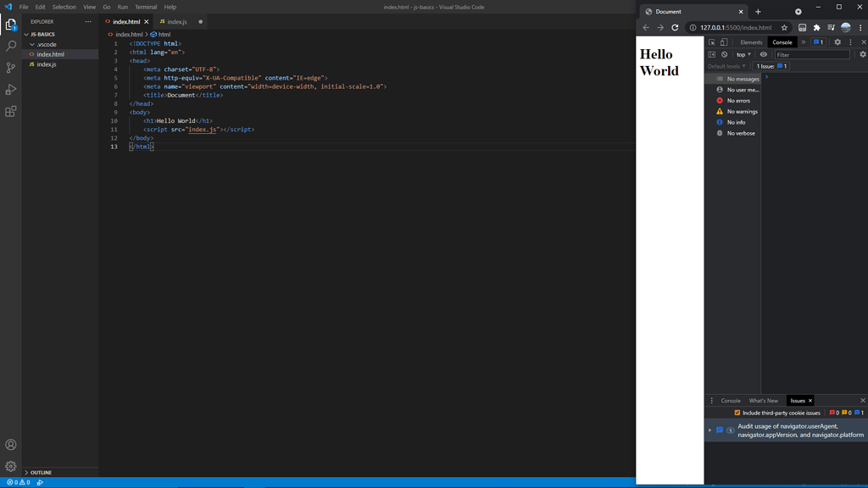Open a new Chrome tab

coord(758,12)
